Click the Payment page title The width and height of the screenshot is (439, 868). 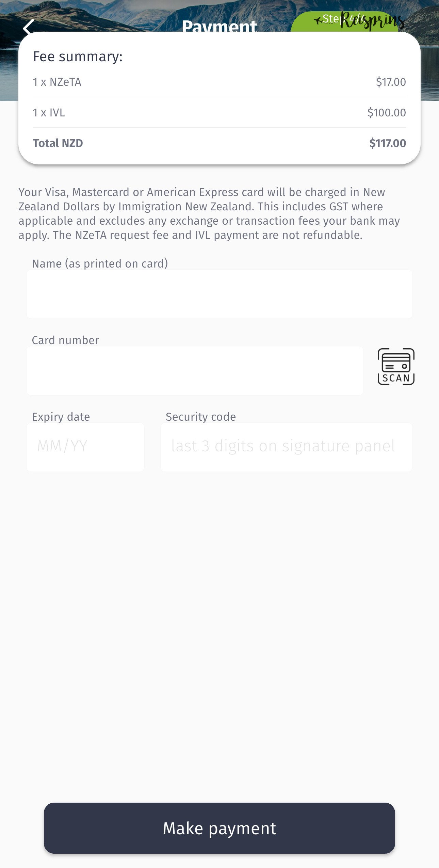pyautogui.click(x=219, y=26)
